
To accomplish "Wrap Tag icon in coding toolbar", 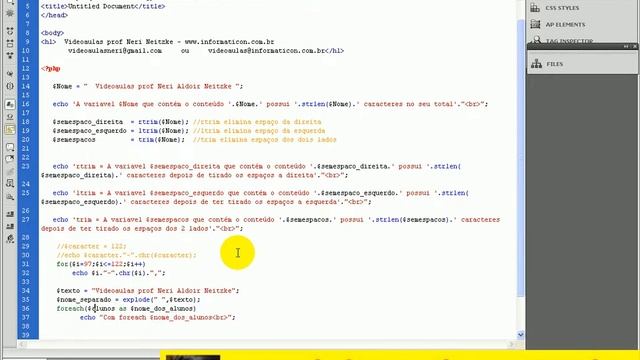I will pyautogui.click(x=10, y=171).
